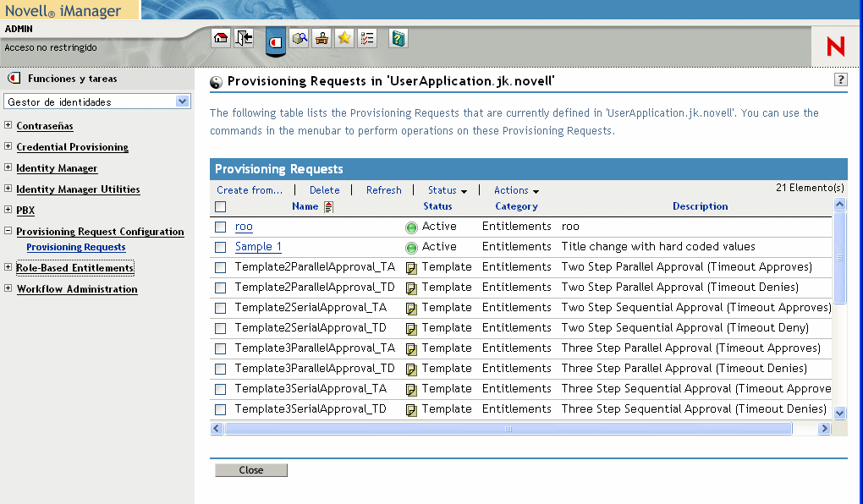
Task: Open the Sample 1 request link
Action: coord(258,246)
